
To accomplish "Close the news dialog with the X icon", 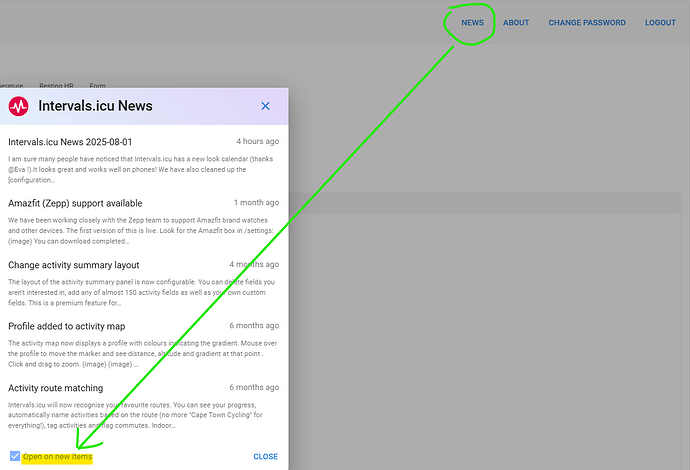I will tap(265, 106).
